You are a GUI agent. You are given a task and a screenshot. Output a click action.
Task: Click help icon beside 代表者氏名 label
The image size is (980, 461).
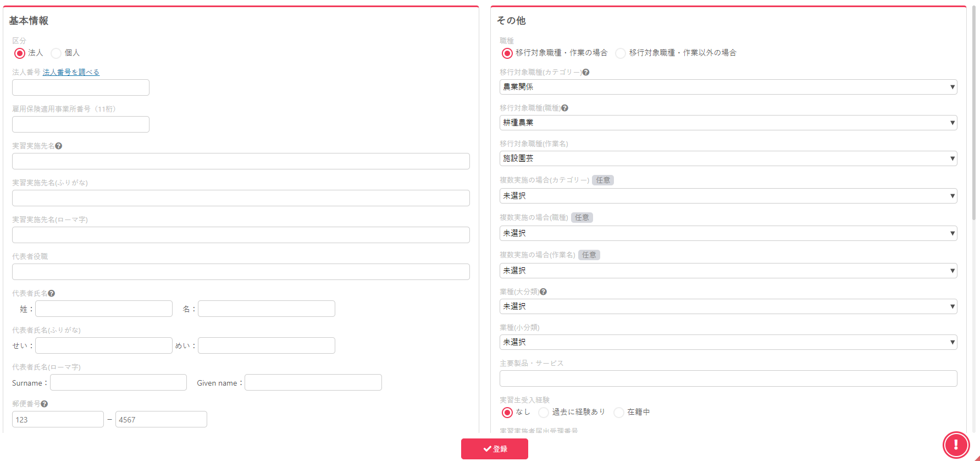(x=52, y=294)
